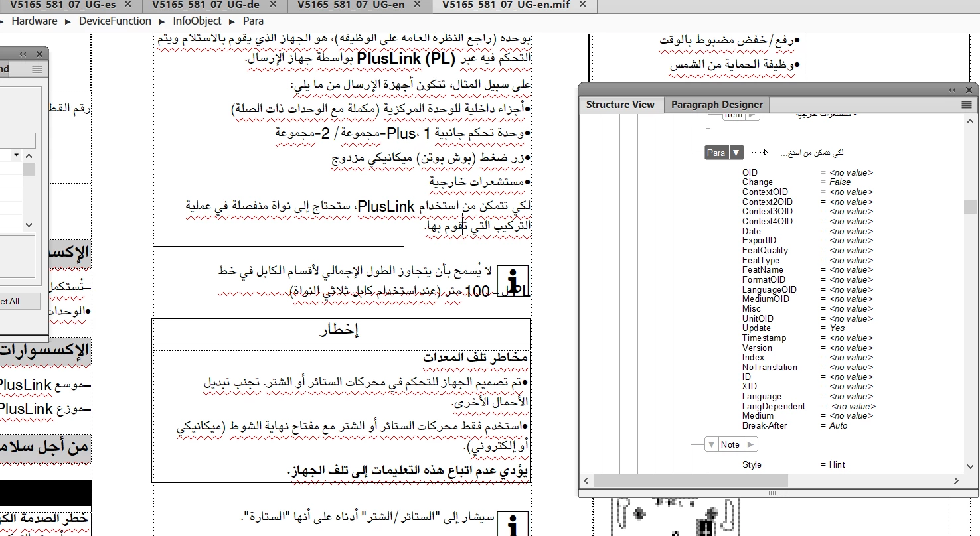
Task: Close the V5165_581_07_UG-en.mif tab
Action: coord(582,4)
